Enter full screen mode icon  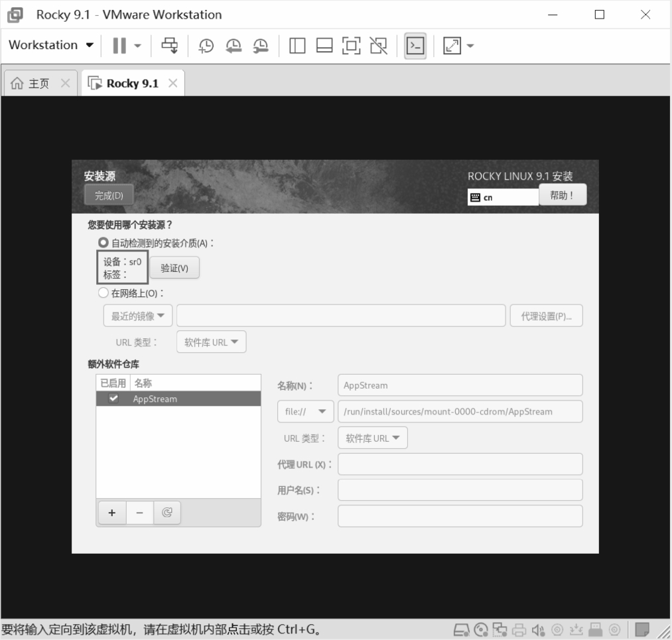352,45
